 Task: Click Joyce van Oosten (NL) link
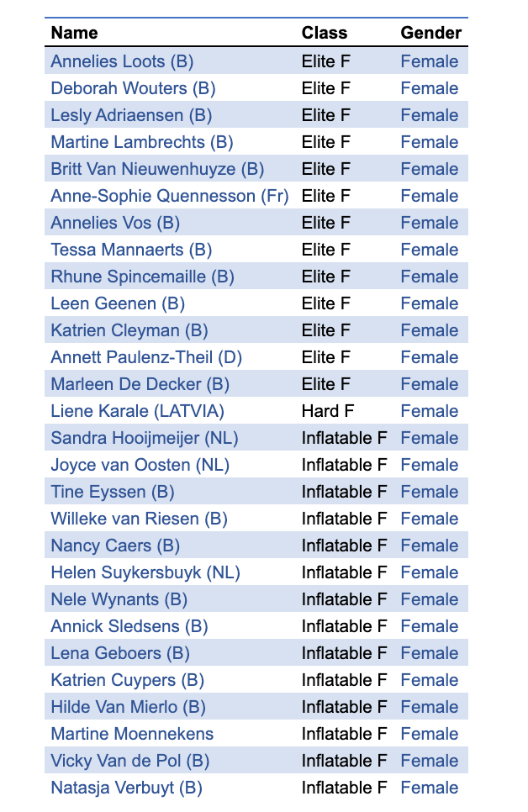pyautogui.click(x=140, y=465)
